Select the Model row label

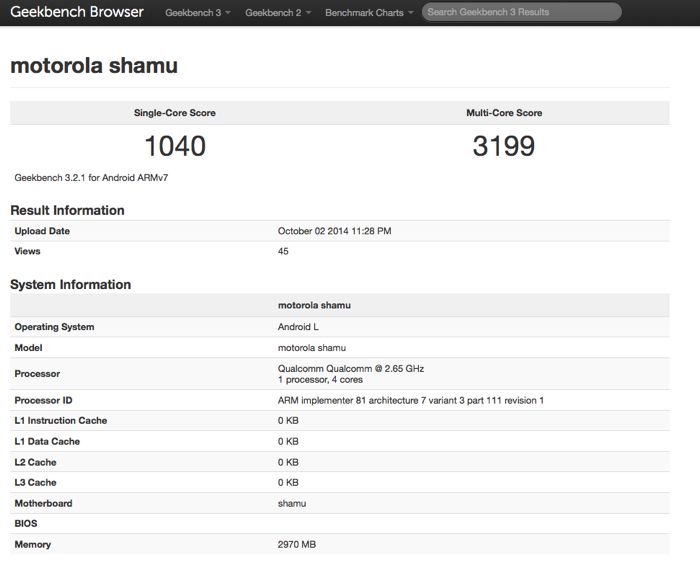(x=28, y=348)
